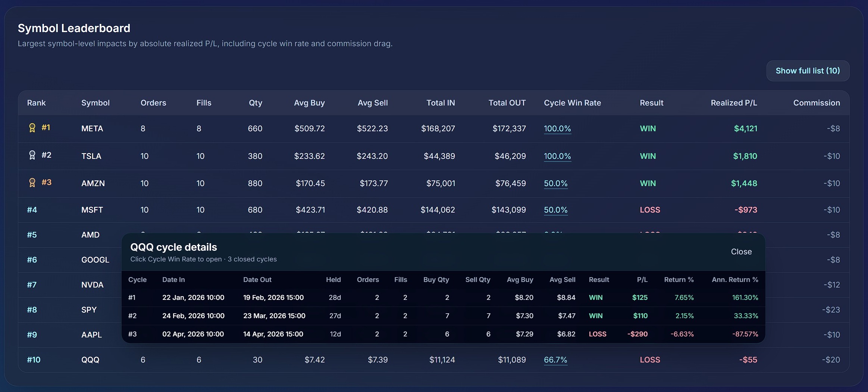Click the Commission column header
Screen dimensions: 868x392
tap(817, 103)
